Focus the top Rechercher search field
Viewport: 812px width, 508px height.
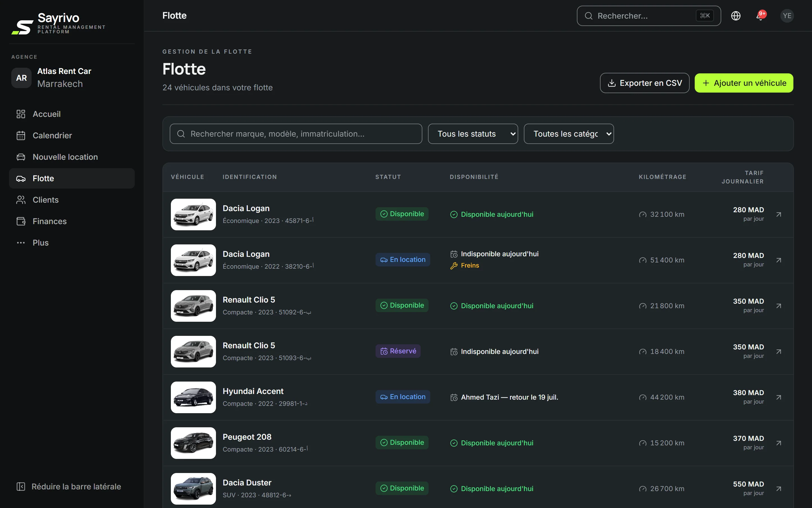[x=648, y=16]
